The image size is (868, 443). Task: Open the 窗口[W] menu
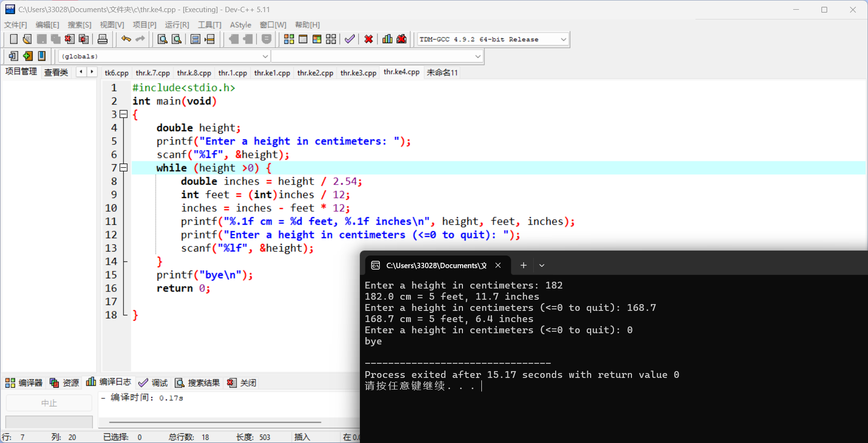tap(273, 25)
